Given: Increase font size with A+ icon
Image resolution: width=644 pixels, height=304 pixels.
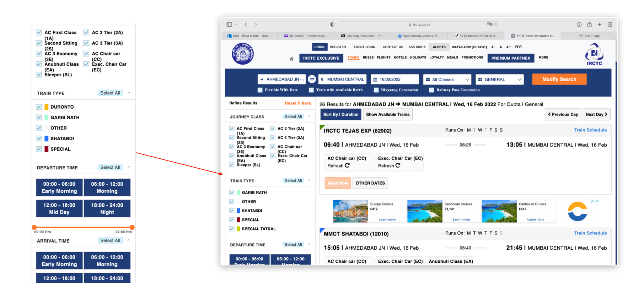Looking at the screenshot, I should click(x=509, y=47).
